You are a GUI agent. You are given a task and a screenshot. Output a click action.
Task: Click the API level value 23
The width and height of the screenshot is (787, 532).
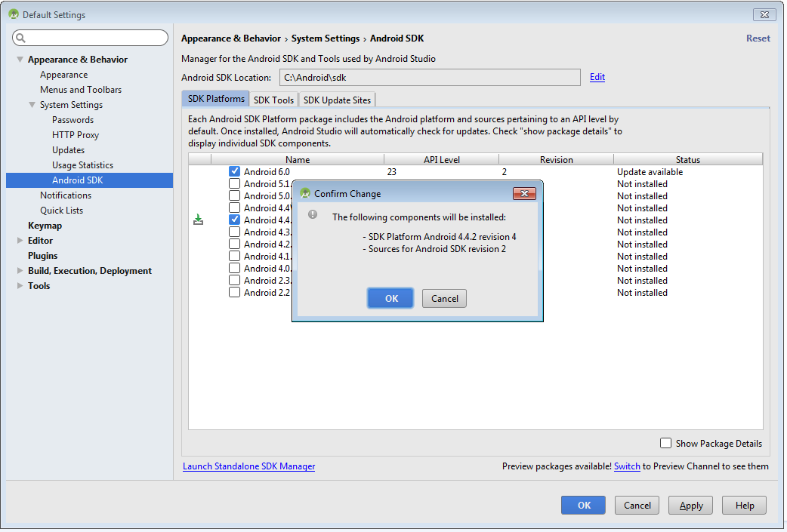click(391, 171)
